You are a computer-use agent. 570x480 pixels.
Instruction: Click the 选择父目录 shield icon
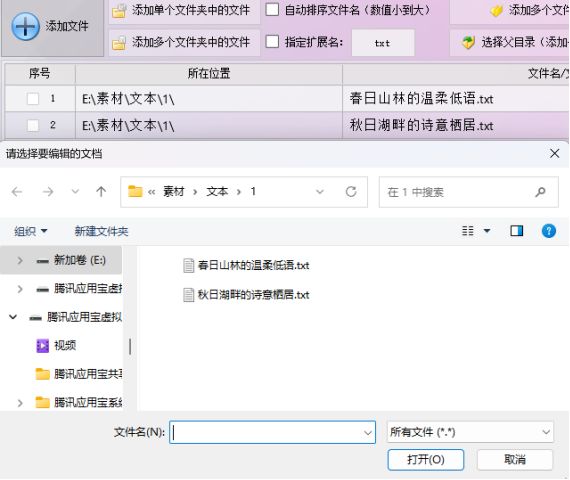(468, 43)
